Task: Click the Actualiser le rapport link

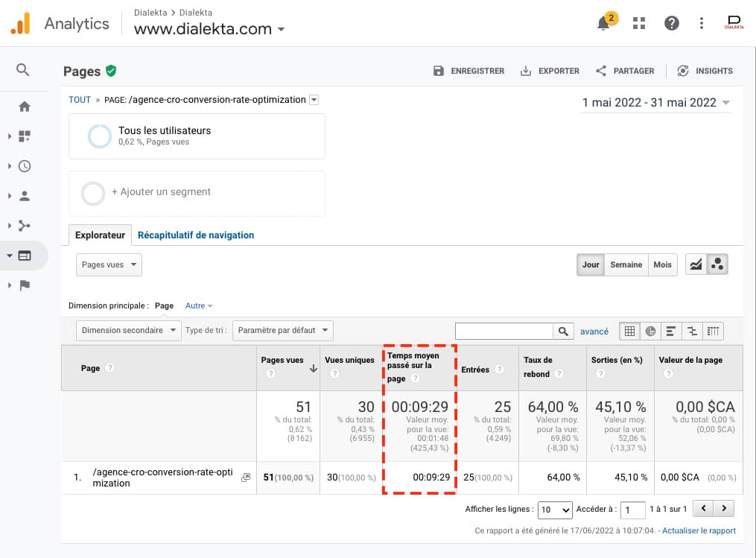Action: [x=699, y=530]
